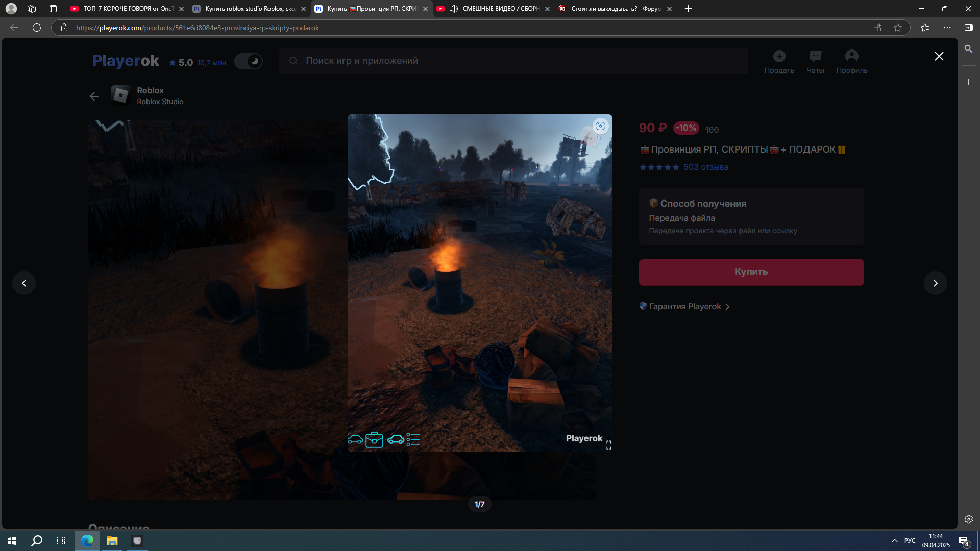Open File Explorer from taskbar
980x551 pixels.
coord(112,541)
